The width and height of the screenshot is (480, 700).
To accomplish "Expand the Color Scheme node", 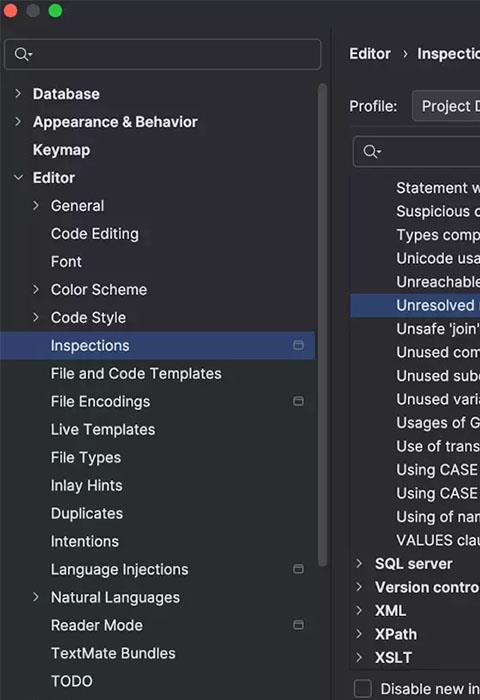I will (36, 289).
